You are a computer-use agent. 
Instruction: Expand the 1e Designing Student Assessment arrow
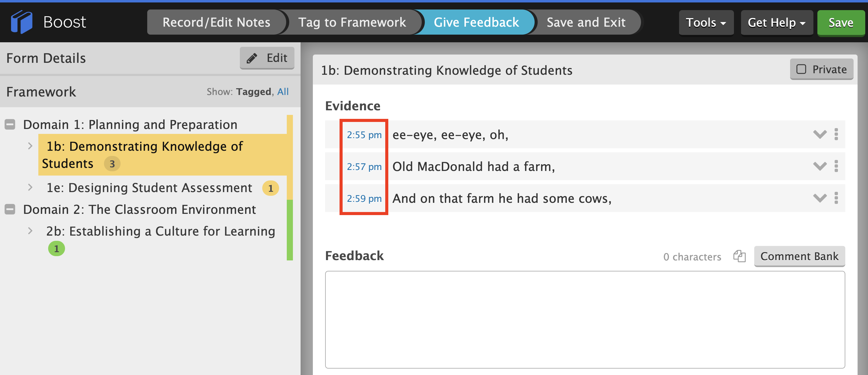[x=30, y=187]
